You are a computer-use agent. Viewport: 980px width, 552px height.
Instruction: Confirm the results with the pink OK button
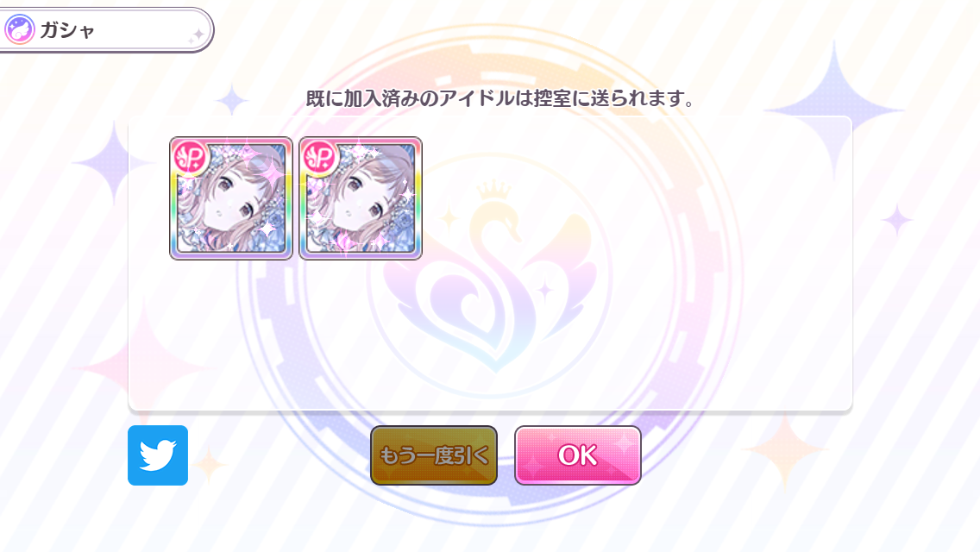click(577, 455)
